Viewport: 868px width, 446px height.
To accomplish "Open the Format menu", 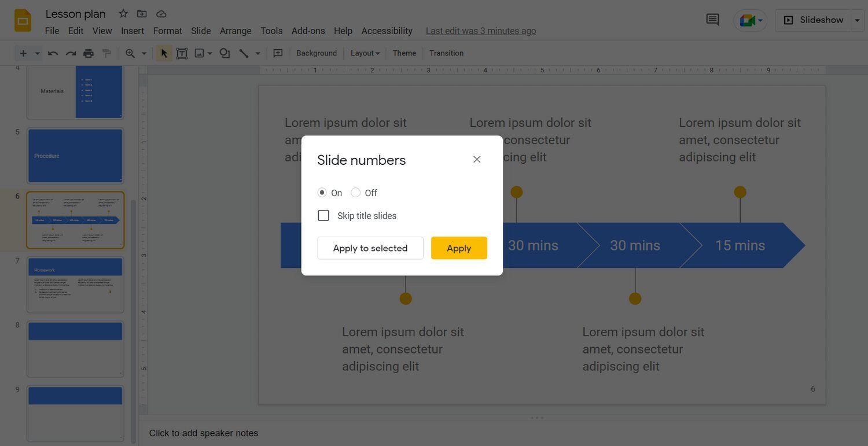I will [168, 31].
